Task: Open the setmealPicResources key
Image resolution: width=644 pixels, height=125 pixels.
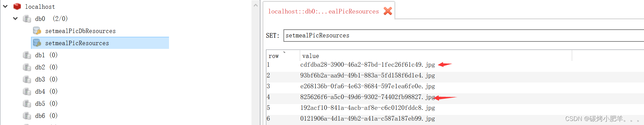Action: [77, 43]
